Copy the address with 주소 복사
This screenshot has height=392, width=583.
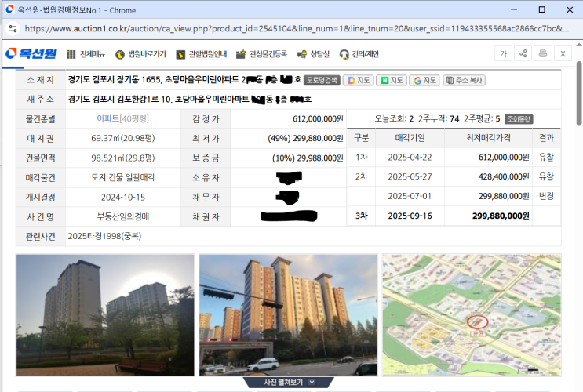click(465, 80)
